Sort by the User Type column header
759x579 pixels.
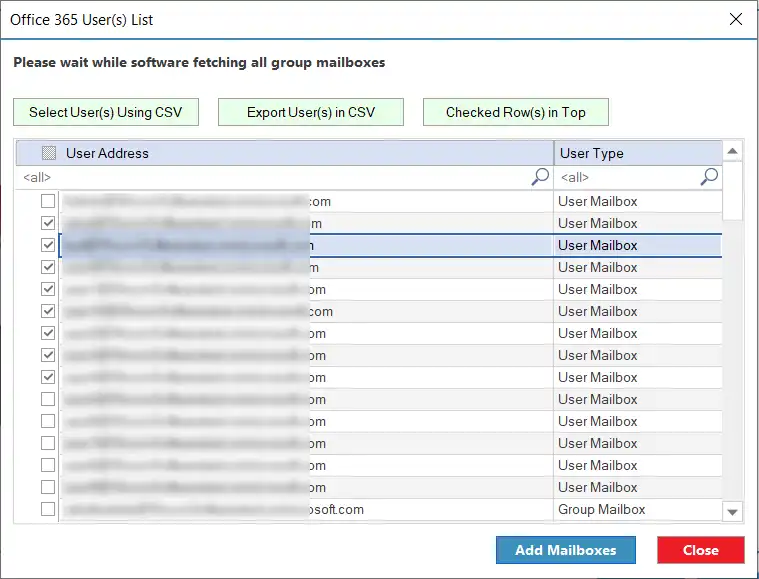[x=638, y=153]
